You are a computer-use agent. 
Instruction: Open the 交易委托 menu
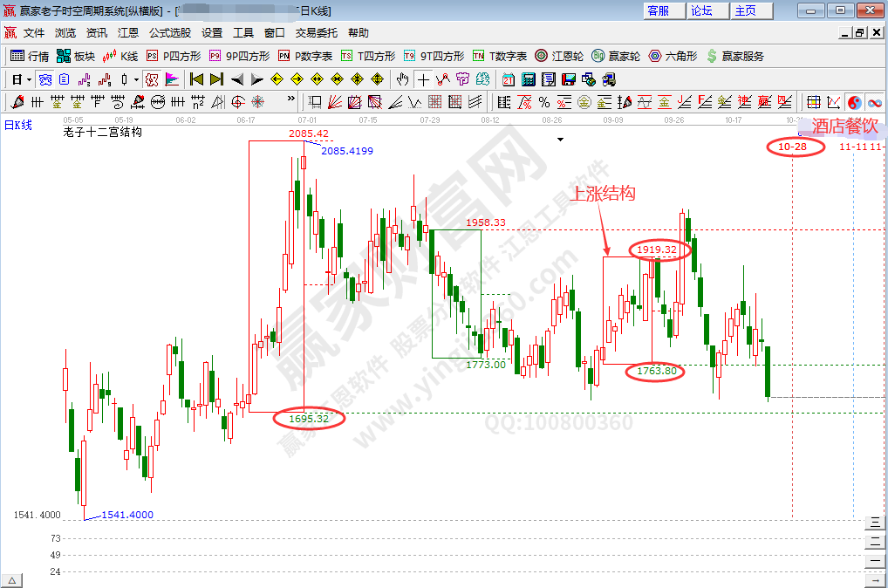click(x=316, y=33)
